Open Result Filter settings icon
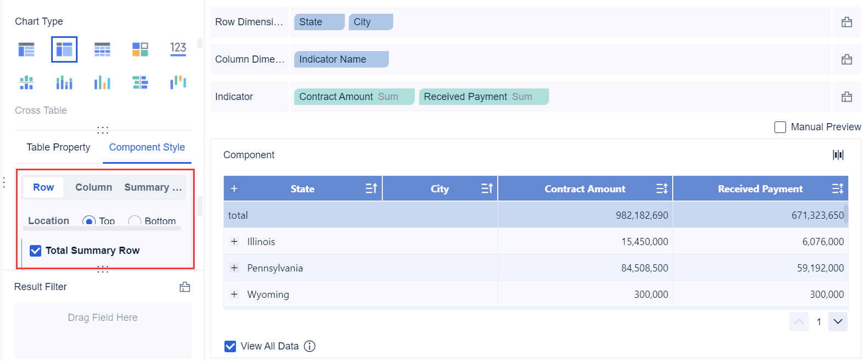 (185, 287)
